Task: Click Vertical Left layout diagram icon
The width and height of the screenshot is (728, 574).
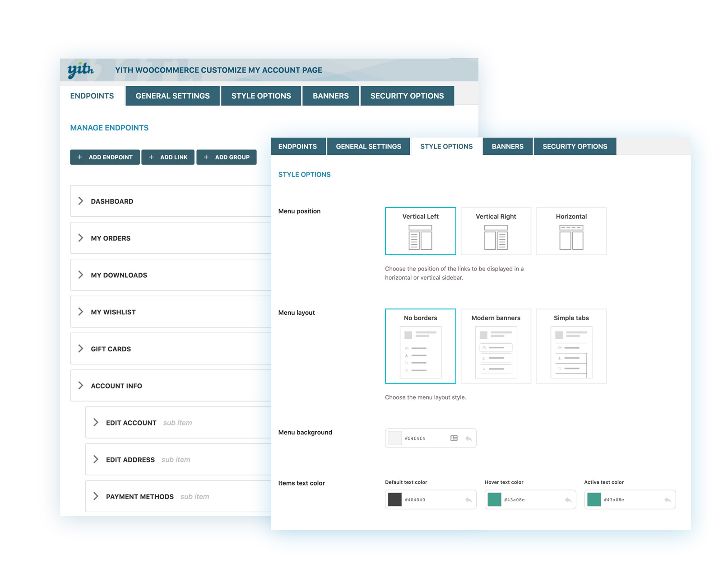Action: 420,237
